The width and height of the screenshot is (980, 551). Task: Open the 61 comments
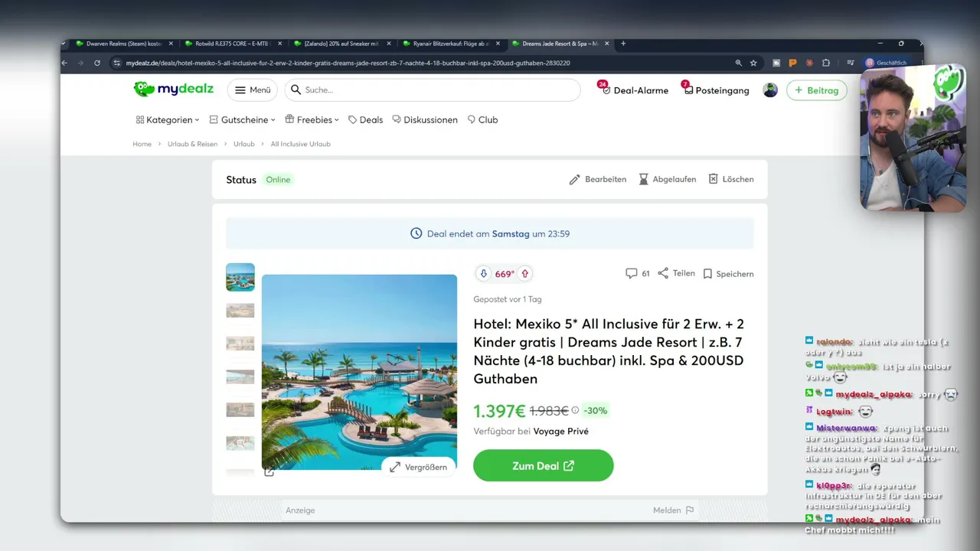tap(638, 273)
